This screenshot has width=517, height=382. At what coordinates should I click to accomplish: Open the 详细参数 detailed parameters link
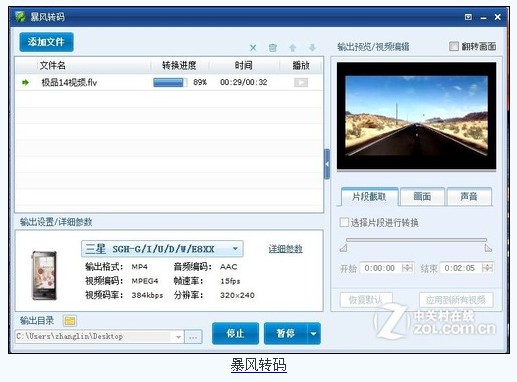click(285, 249)
